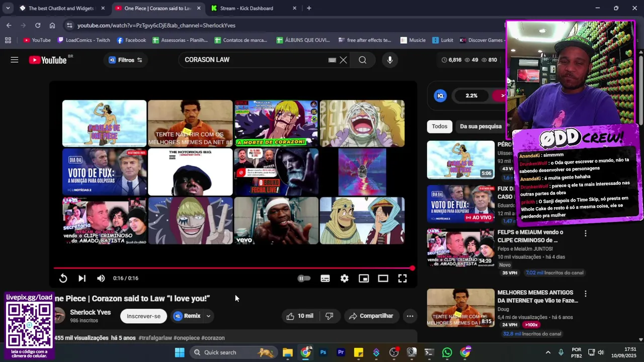Screen dimensions: 644x362
Task: Click the #corazon hashtag
Action: pyautogui.click(x=212, y=338)
